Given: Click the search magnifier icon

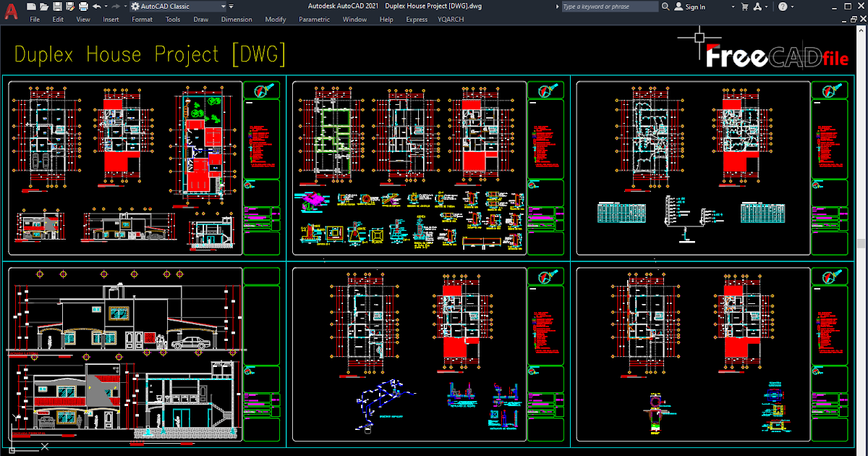Looking at the screenshot, I should [665, 7].
